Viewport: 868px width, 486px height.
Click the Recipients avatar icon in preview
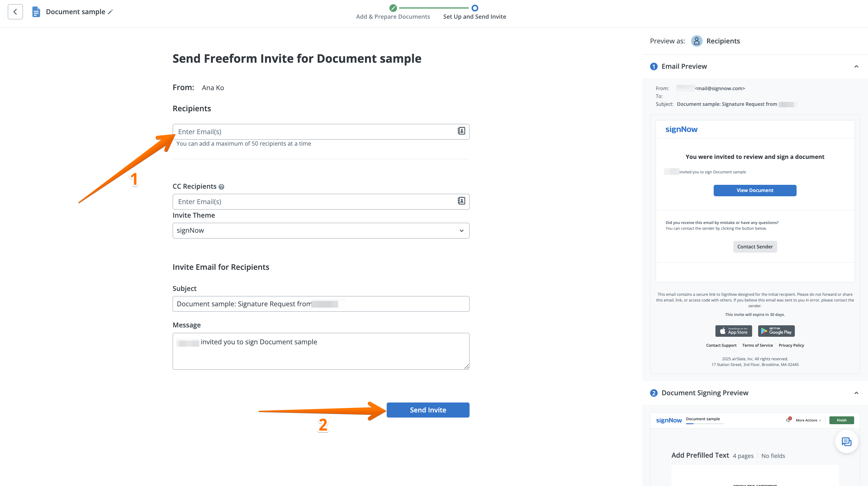click(x=697, y=41)
